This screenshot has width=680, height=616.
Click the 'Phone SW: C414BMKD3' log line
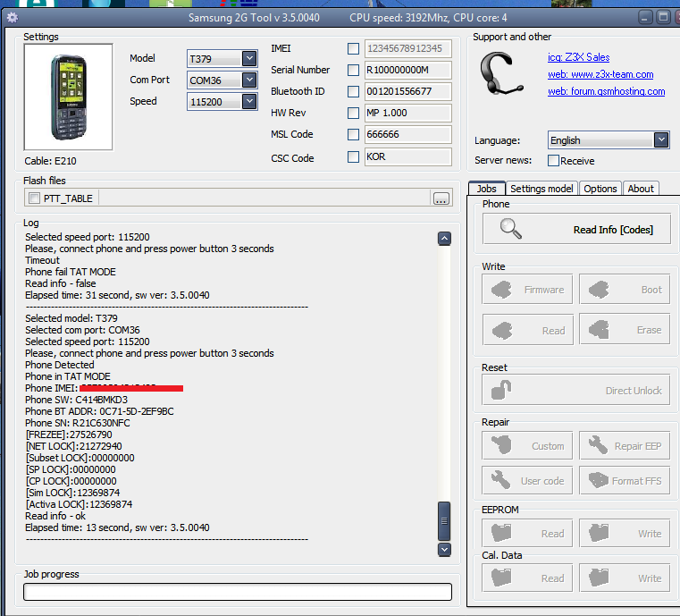[76, 400]
